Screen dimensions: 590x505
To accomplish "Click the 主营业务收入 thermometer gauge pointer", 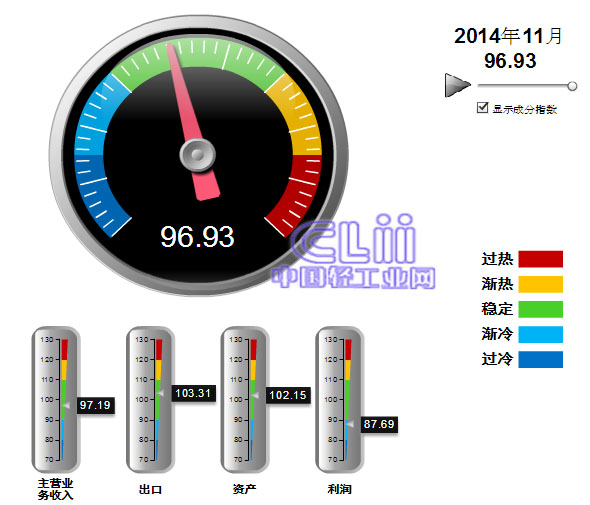I will click(67, 405).
